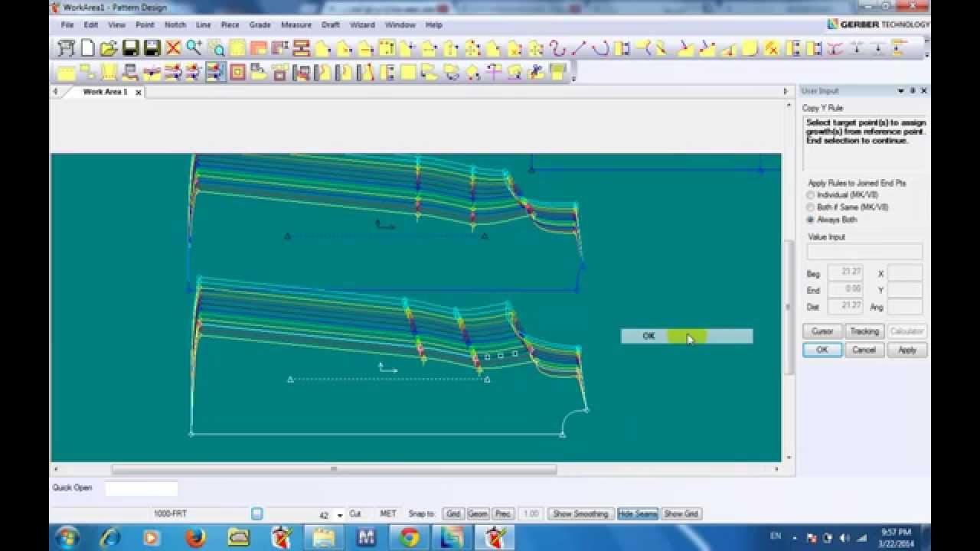Toggle Snap to Geom
The width and height of the screenshot is (980, 551).
tap(478, 514)
